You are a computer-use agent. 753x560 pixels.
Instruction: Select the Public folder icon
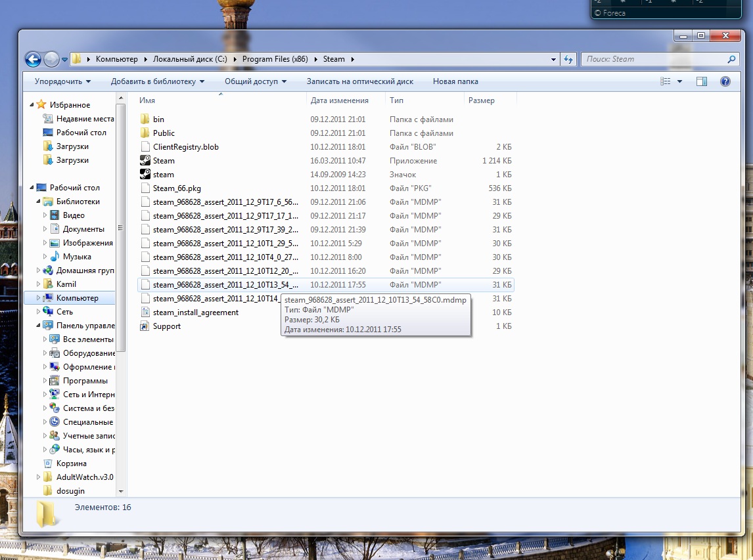(145, 133)
